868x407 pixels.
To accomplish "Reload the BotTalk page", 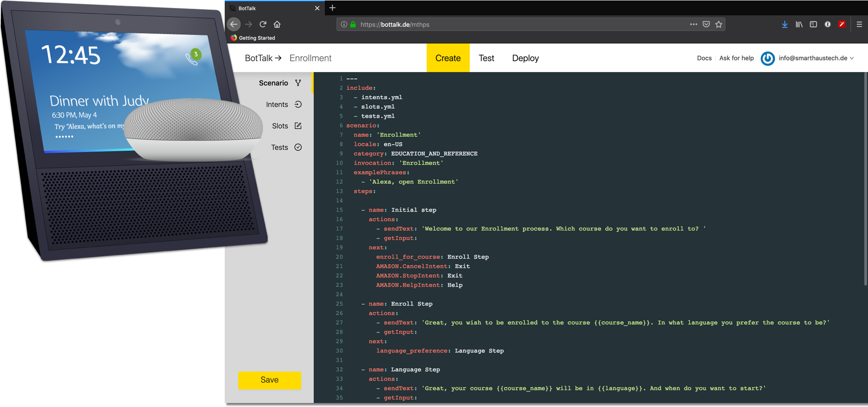I will click(263, 24).
